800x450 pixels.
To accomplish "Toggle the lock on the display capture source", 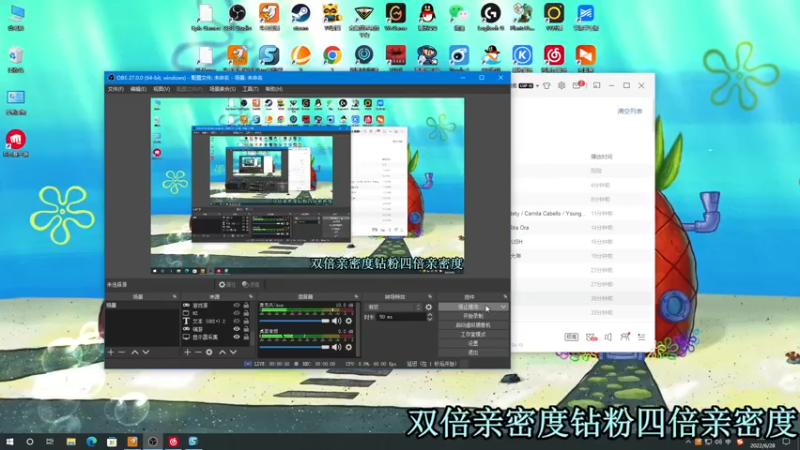I will click(x=246, y=337).
